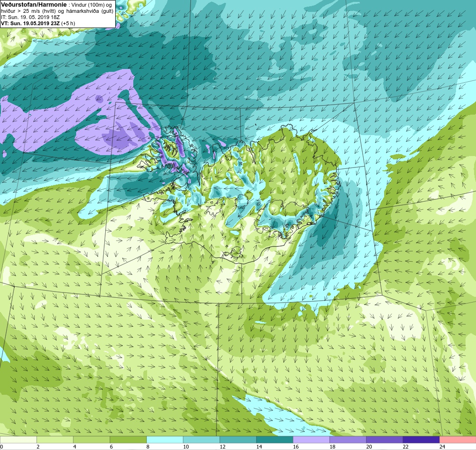Click the 22–24 m/s dark indigo swatch
The height and width of the screenshot is (450, 476).
tap(421, 440)
